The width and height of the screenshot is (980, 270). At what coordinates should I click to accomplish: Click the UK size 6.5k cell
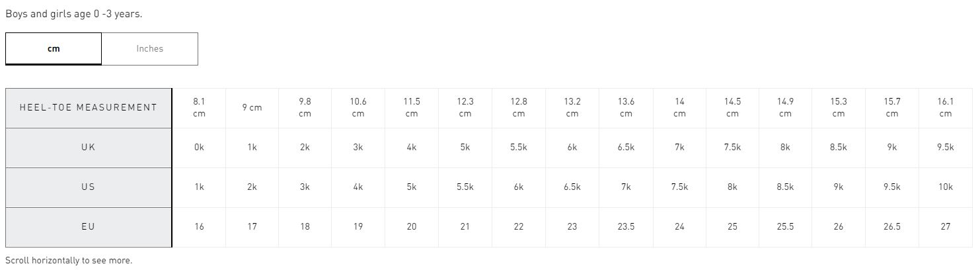[626, 148]
